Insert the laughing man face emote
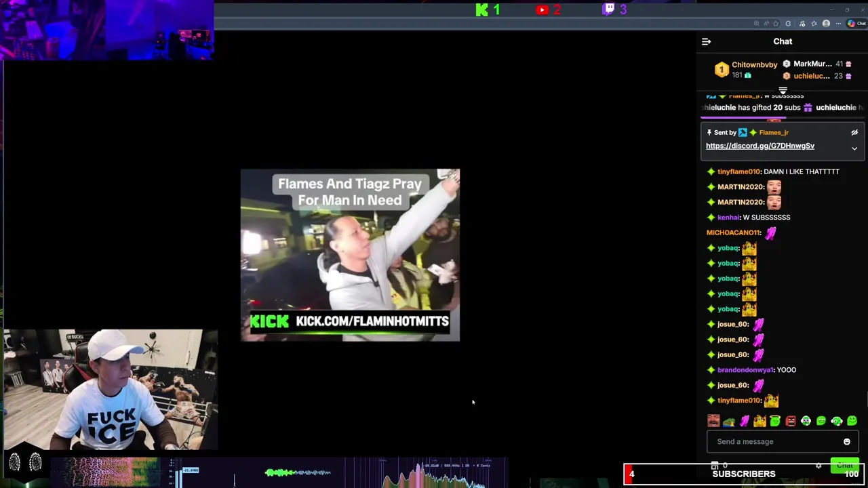 coord(713,421)
